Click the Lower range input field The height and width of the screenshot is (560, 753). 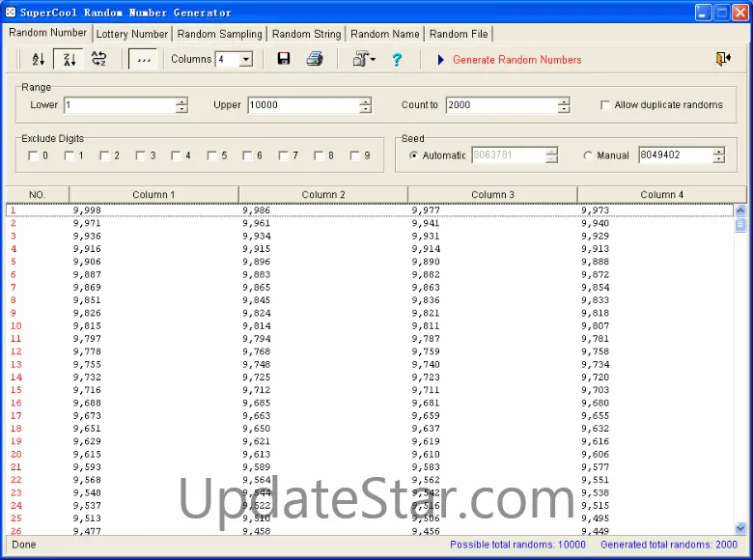[120, 105]
